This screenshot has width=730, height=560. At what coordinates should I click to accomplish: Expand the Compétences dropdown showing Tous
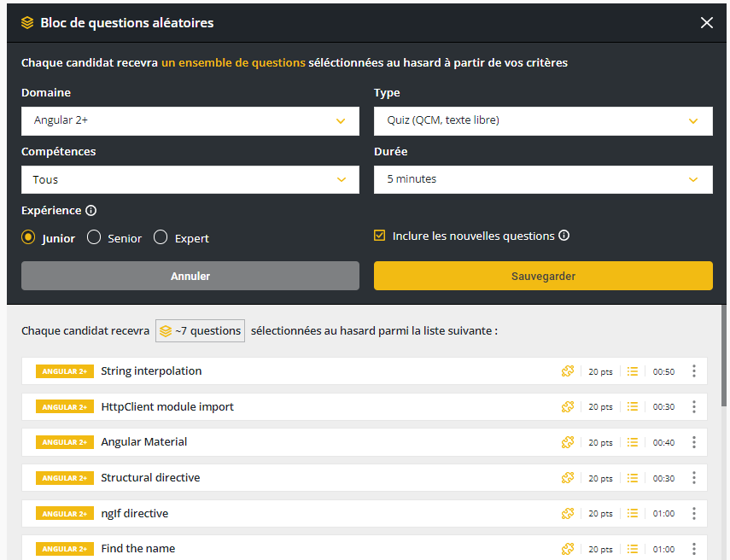(190, 179)
